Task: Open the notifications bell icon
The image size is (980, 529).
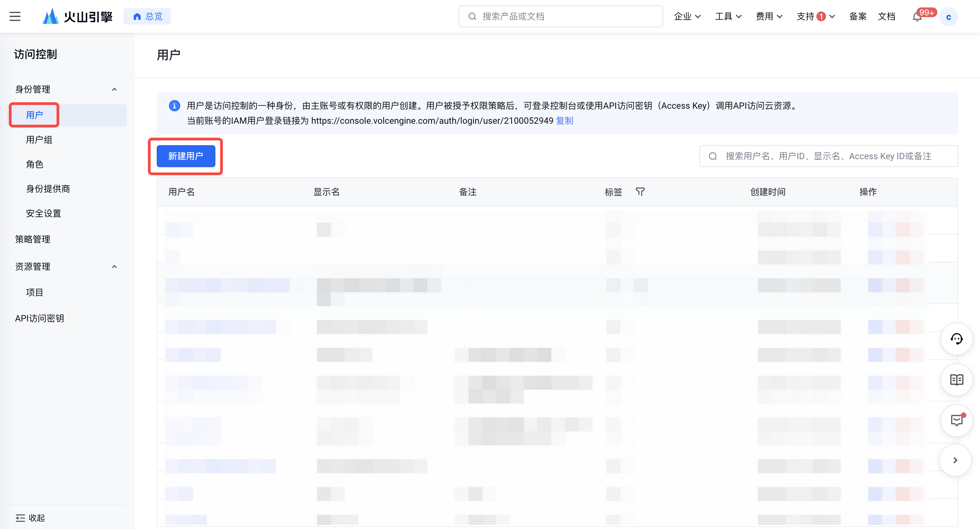Action: (x=917, y=17)
